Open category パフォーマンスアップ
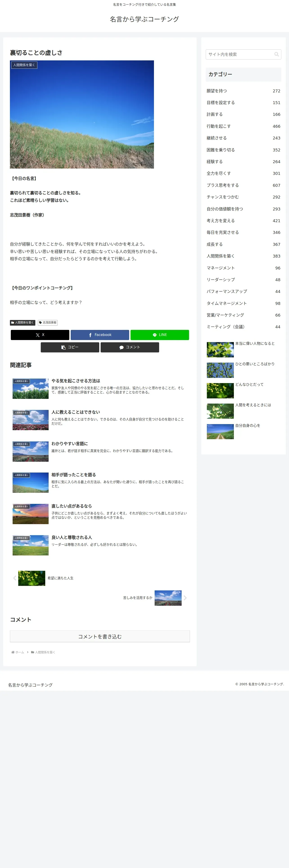The height and width of the screenshot is (868, 289). click(243, 291)
